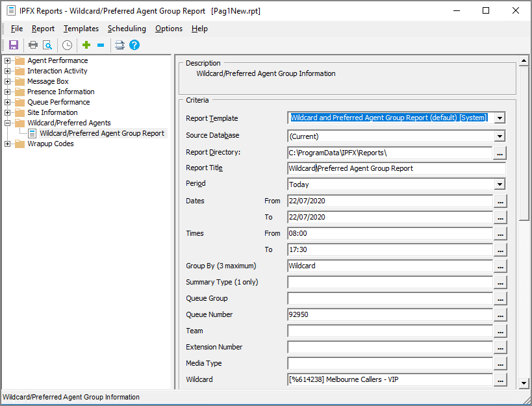The width and height of the screenshot is (532, 406).
Task: Select Queue Performance in the tree
Action: (58, 103)
